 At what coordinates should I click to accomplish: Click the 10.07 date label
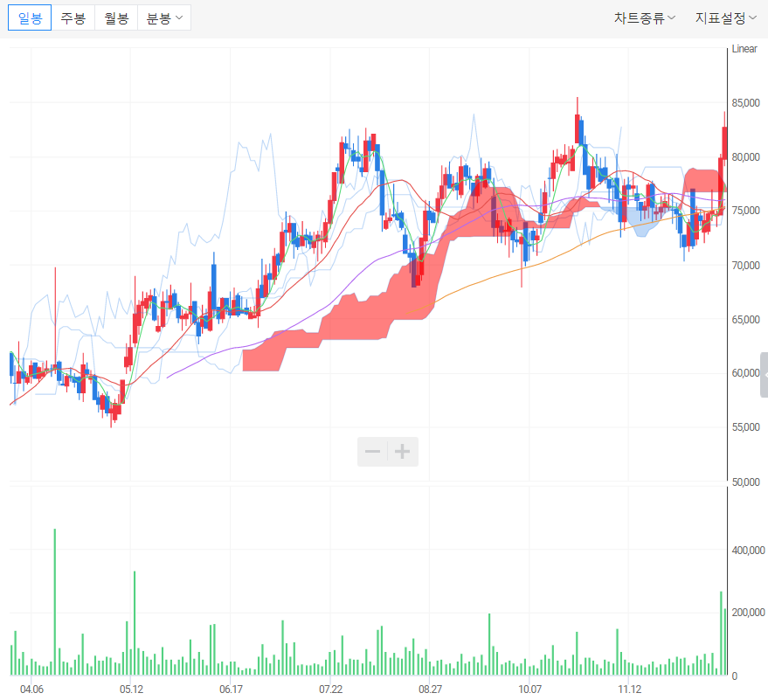[530, 690]
